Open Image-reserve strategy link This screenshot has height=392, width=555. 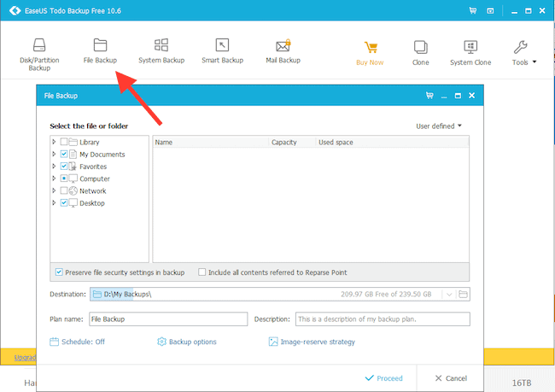[318, 342]
